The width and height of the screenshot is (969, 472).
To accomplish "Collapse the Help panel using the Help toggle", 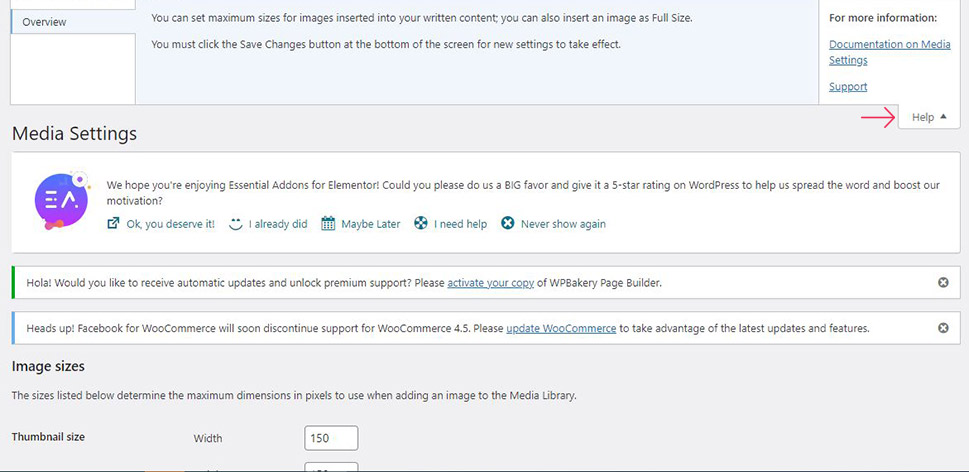I will pos(929,117).
